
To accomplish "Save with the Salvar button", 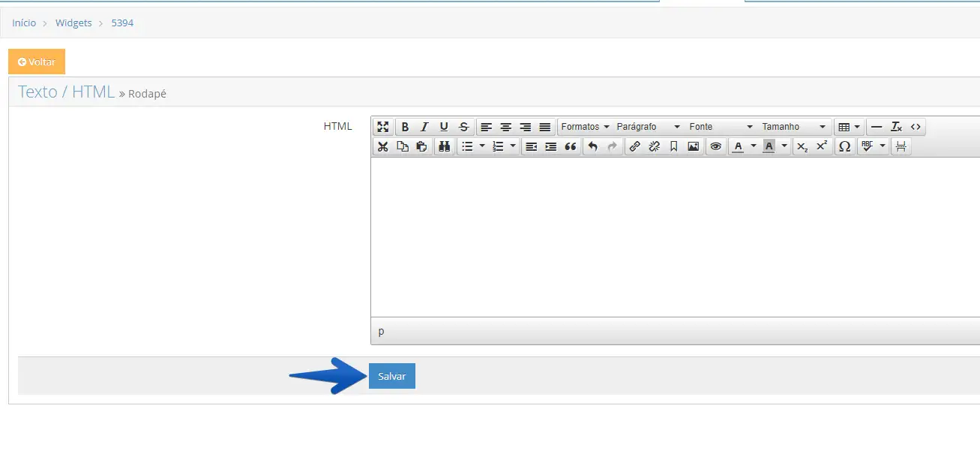I will (392, 376).
